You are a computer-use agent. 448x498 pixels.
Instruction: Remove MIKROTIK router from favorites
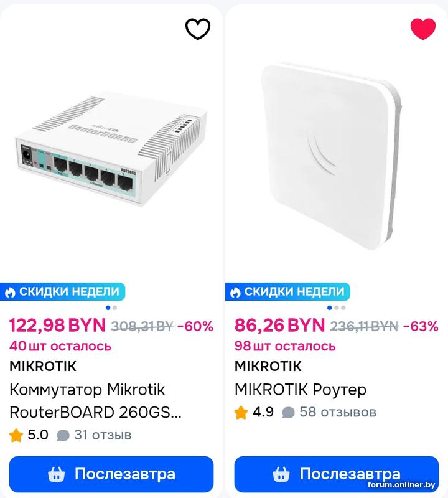tap(423, 29)
